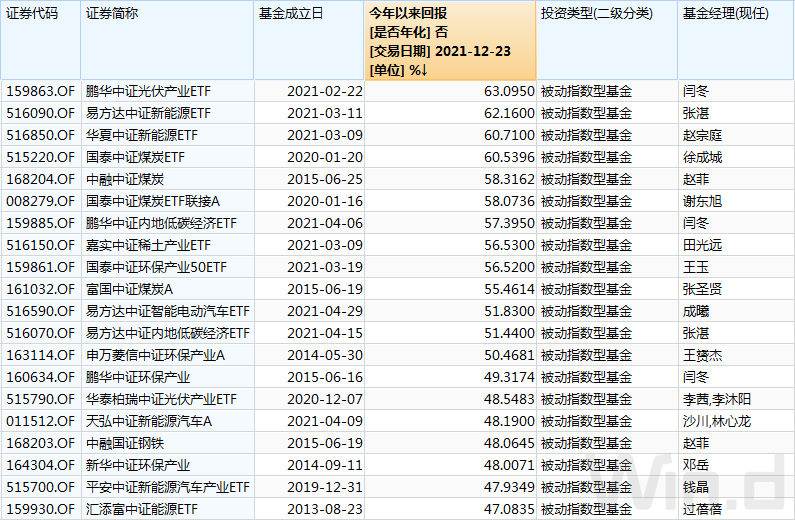Viewport: 795px width, 520px height.
Task: Select code 164304.OF
Action: click(41, 465)
